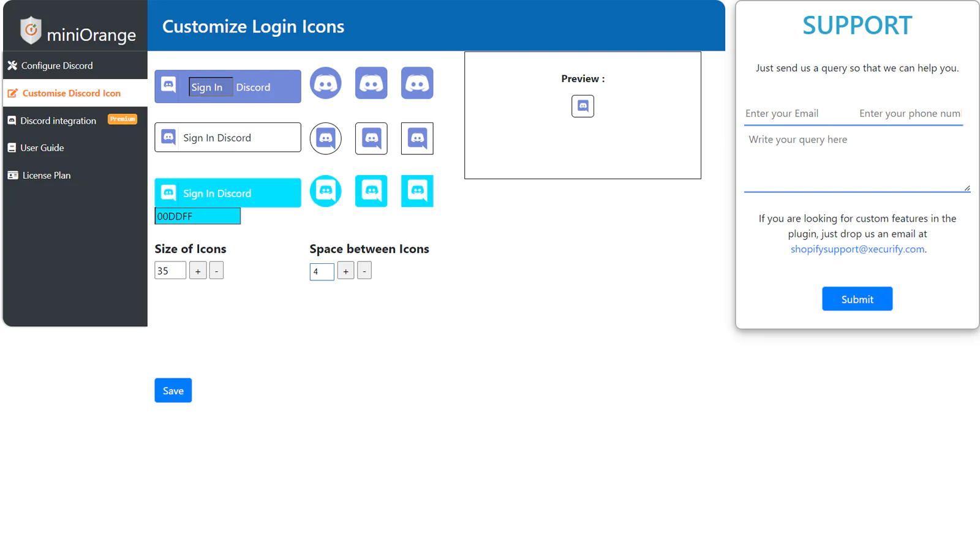Screen dimensions: 980x551
Task: Choose the white Sign In Discord long button
Action: 228,137
